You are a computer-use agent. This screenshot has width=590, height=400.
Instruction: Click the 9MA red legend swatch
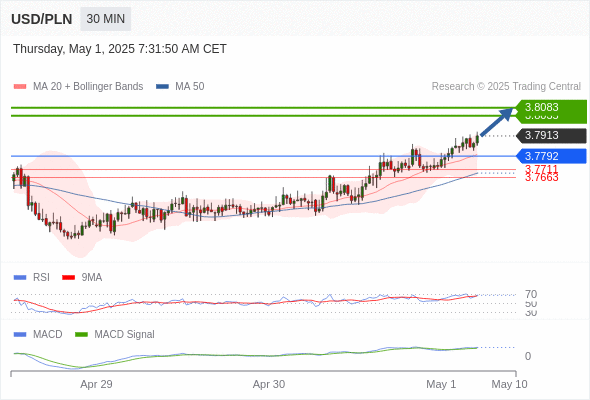(68, 278)
